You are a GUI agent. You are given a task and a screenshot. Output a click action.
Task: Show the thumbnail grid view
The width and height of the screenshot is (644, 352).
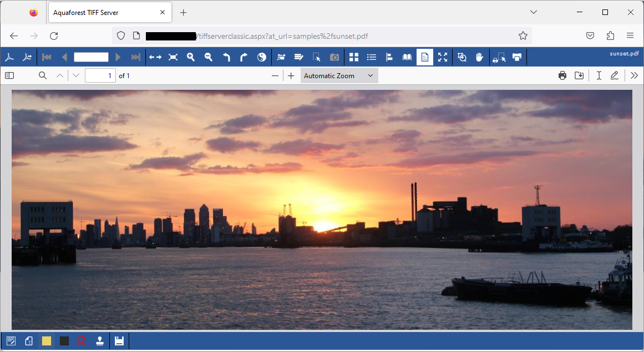coord(353,57)
